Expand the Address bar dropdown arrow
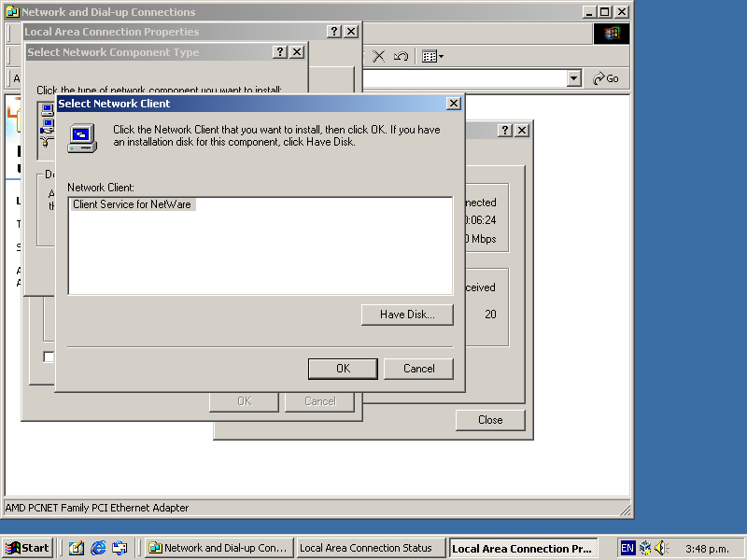The image size is (747, 560). 574,79
